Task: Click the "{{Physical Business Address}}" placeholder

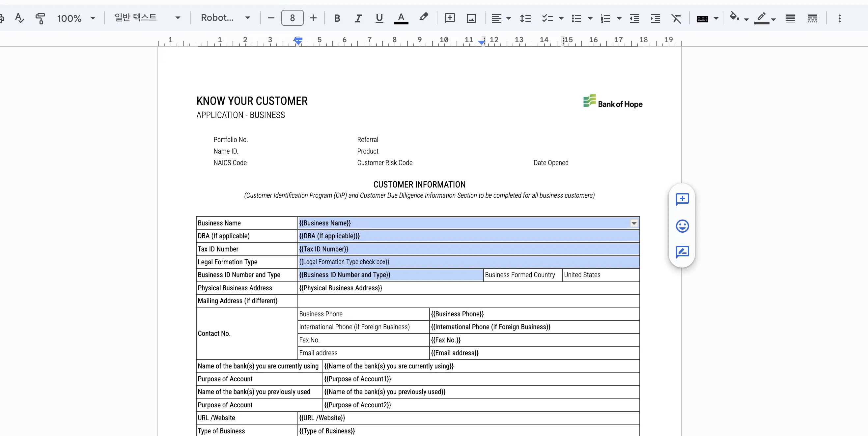Action: pos(341,288)
